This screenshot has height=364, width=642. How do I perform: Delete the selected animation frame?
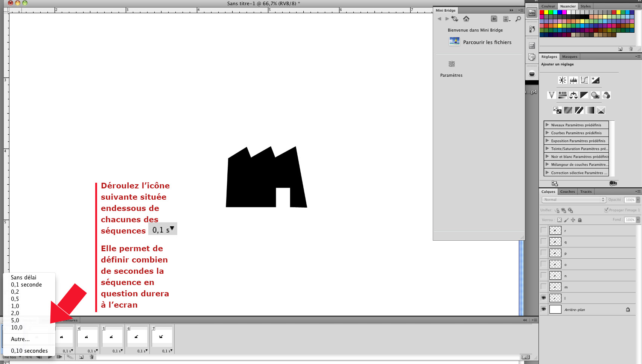pos(91,357)
